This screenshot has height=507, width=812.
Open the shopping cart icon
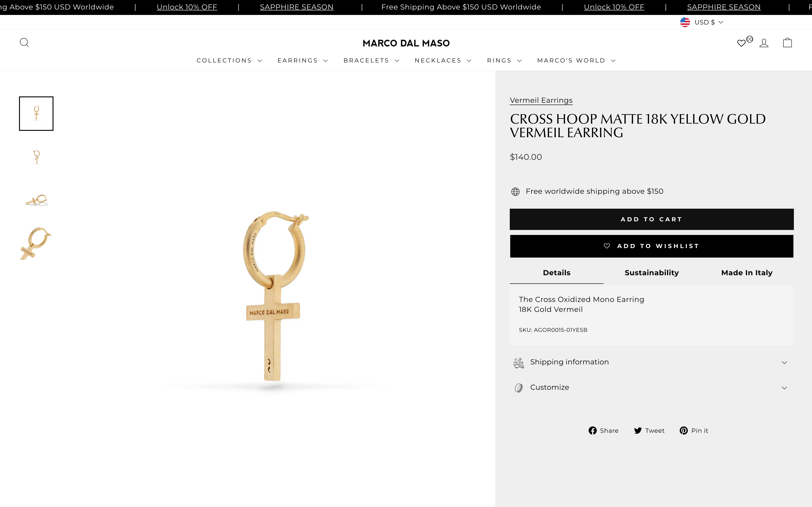click(x=787, y=43)
